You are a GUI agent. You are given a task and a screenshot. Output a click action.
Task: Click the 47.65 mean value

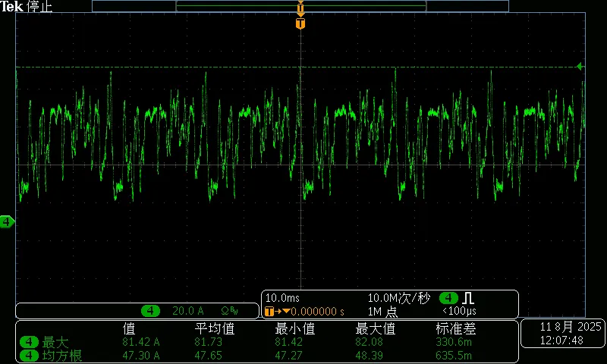[208, 355]
